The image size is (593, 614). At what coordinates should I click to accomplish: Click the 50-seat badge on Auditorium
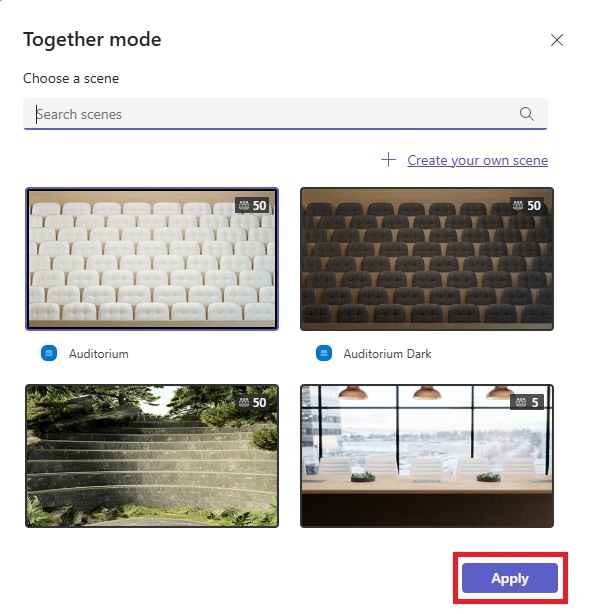pos(252,205)
